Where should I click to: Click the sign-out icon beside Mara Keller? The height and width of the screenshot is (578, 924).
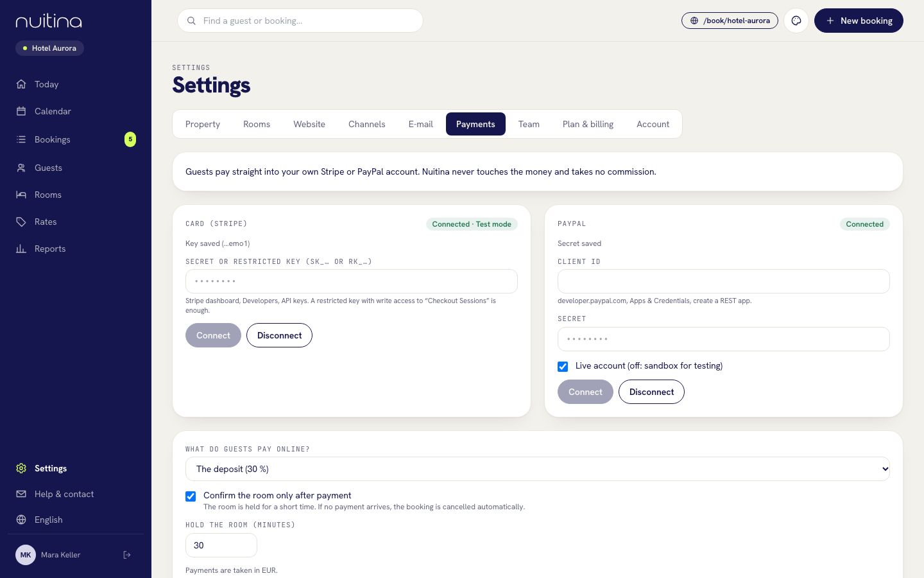[127, 555]
